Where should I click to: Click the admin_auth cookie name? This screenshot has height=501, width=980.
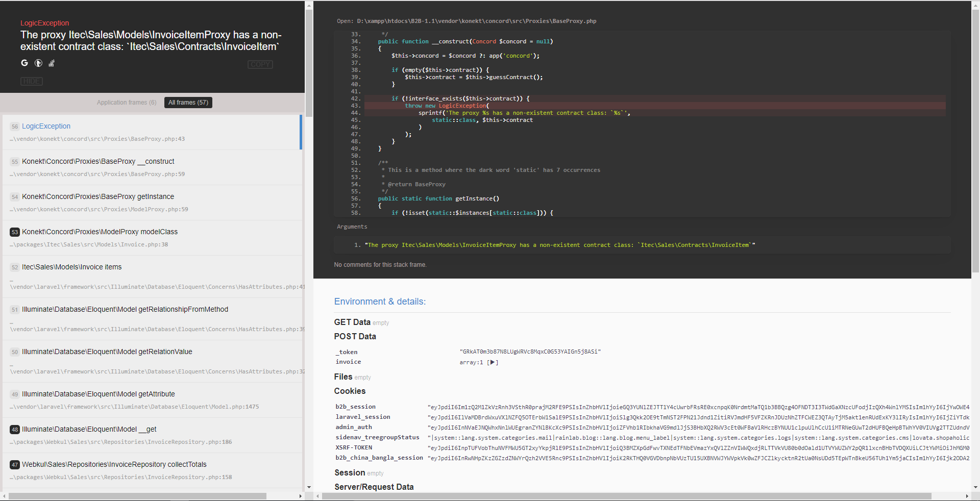pos(354,427)
